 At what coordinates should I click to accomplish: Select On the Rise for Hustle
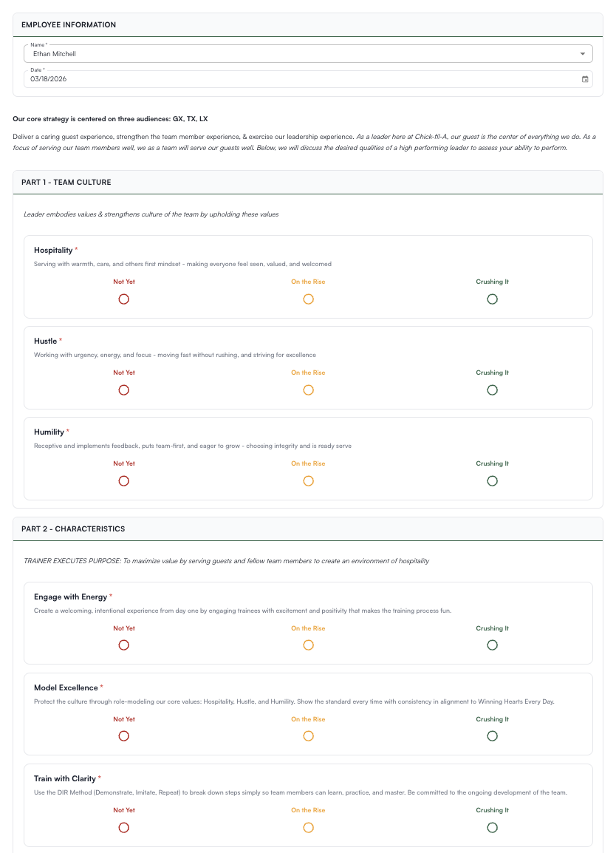tap(308, 390)
